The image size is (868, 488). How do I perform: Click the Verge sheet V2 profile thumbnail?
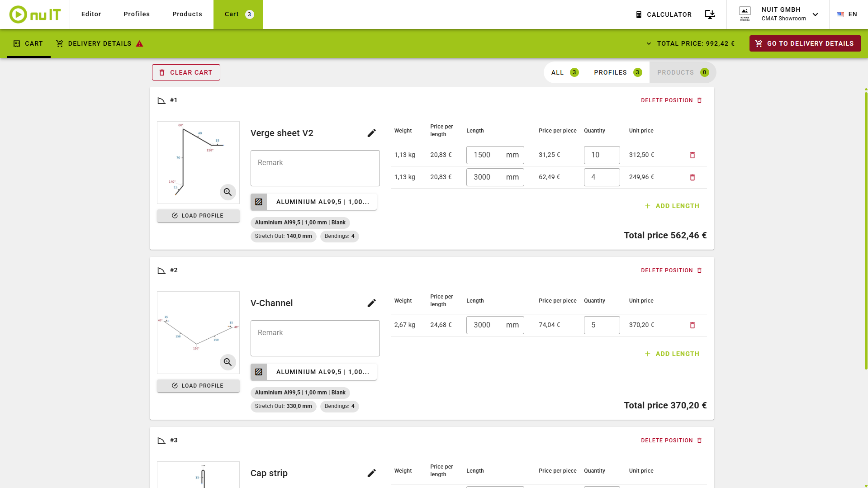(198, 162)
